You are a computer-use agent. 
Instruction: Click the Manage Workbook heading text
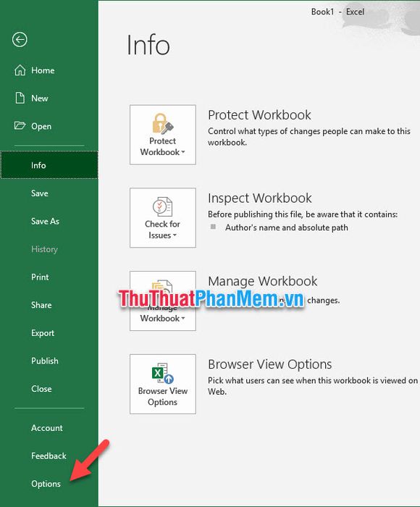[263, 281]
